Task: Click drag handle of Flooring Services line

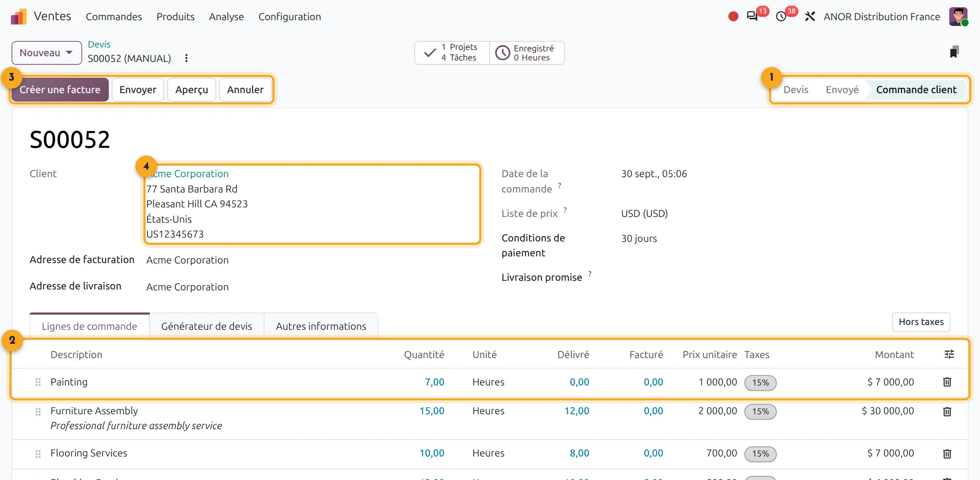Action: tap(38, 454)
